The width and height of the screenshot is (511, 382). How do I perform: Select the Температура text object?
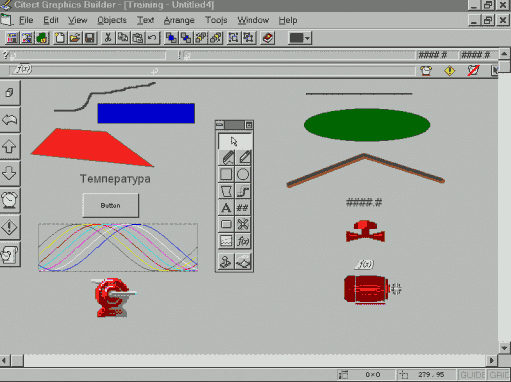(115, 179)
